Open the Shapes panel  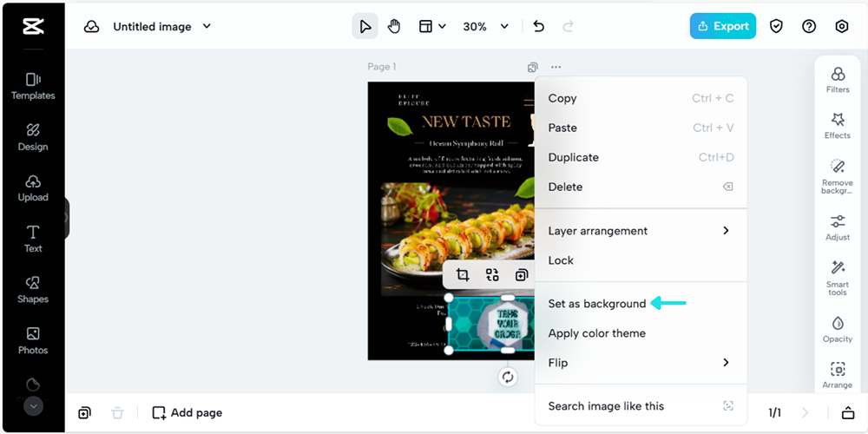(33, 289)
